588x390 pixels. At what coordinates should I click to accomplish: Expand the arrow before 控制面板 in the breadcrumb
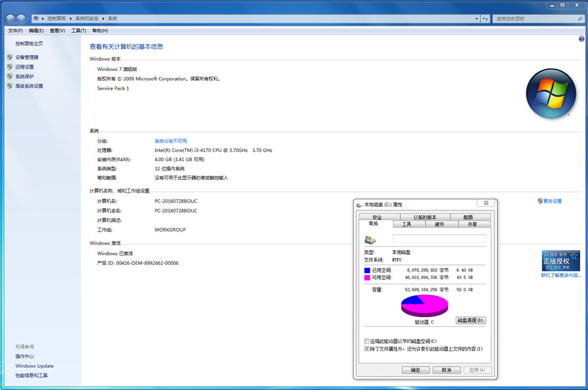pyautogui.click(x=43, y=18)
